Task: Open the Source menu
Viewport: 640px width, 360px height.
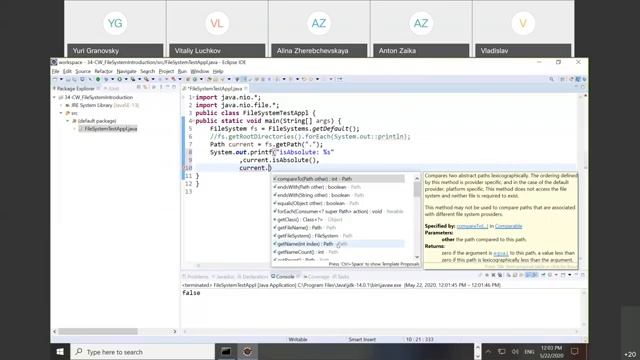Action: point(83,71)
